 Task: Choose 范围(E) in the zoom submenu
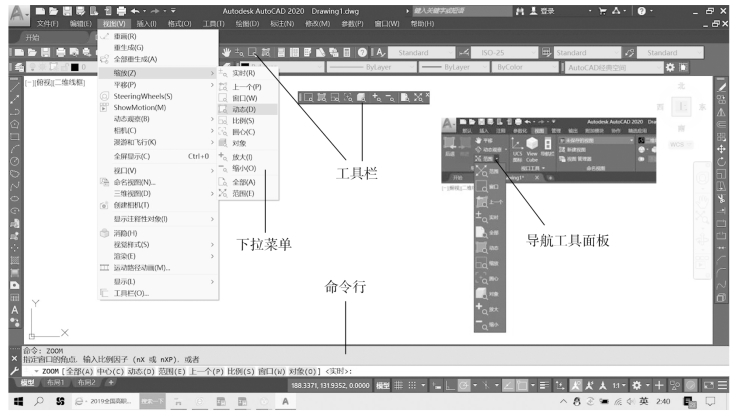(x=248, y=193)
